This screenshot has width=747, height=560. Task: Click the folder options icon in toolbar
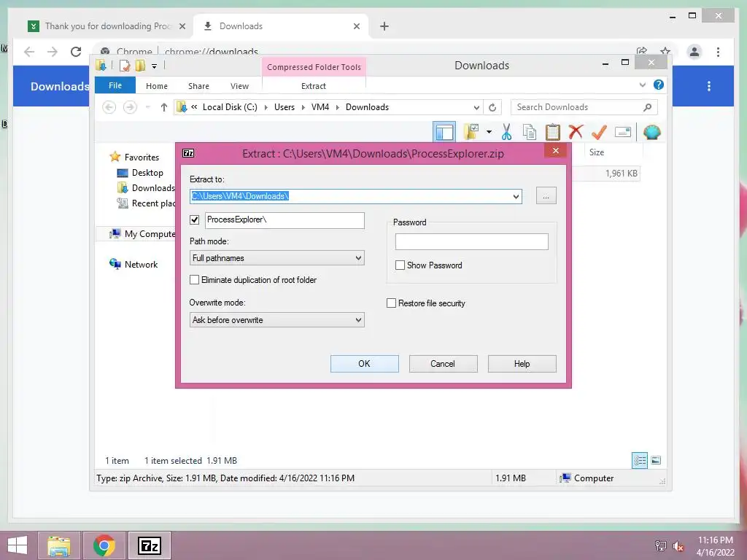coord(471,132)
